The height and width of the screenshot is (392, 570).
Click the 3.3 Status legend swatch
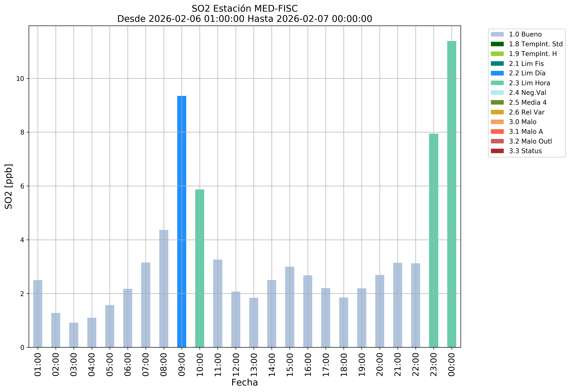(497, 151)
